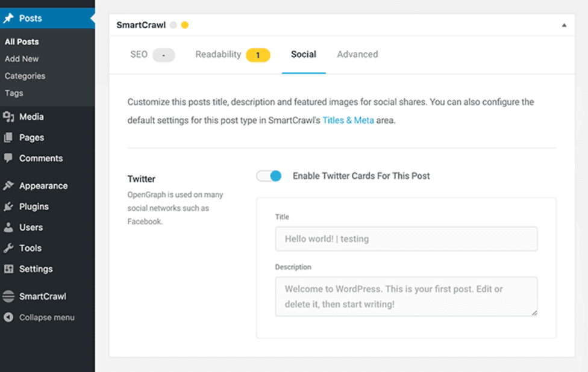Open the Media library via sidebar icon
This screenshot has height=372, width=588.
click(x=8, y=117)
